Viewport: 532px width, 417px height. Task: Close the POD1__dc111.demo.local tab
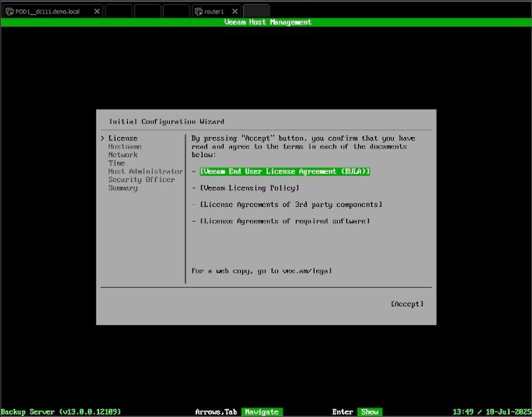pyautogui.click(x=97, y=11)
